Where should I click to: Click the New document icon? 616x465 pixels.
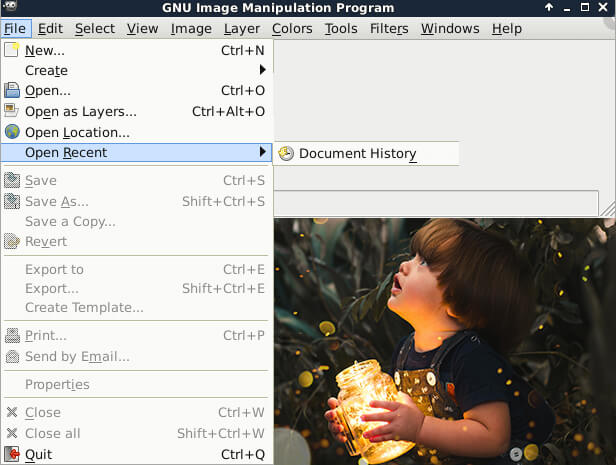tap(12, 50)
